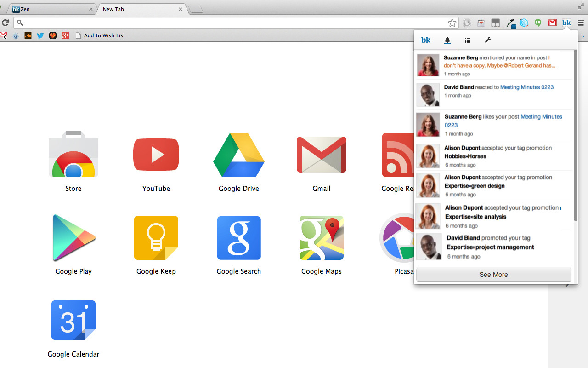Open bk popup settings via the wrench icon
This screenshot has width=588, height=368.
[x=487, y=40]
